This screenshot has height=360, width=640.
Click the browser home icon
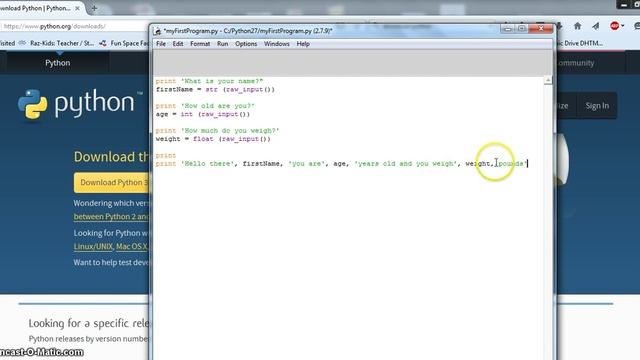point(577,26)
